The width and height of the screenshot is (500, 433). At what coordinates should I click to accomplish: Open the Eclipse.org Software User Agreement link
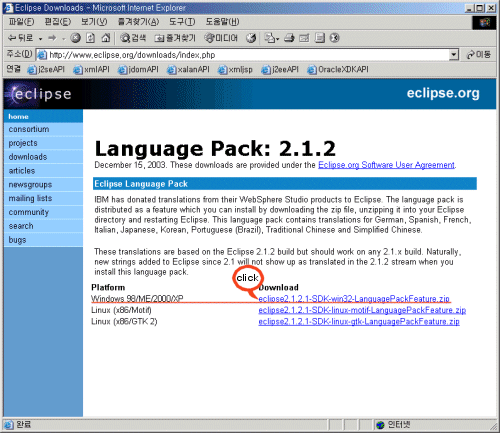386,165
